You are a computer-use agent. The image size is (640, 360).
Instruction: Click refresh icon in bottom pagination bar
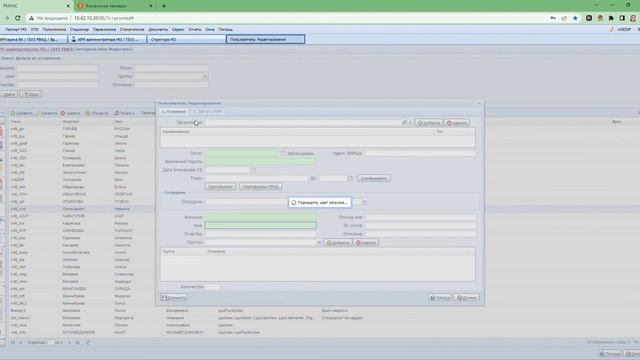(x=88, y=342)
